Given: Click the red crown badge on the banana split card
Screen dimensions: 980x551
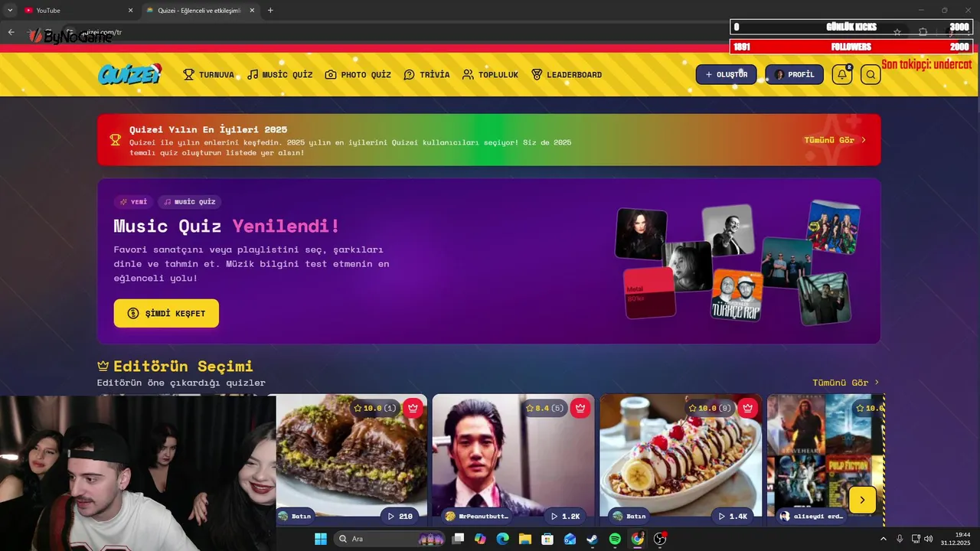Looking at the screenshot, I should (x=748, y=408).
